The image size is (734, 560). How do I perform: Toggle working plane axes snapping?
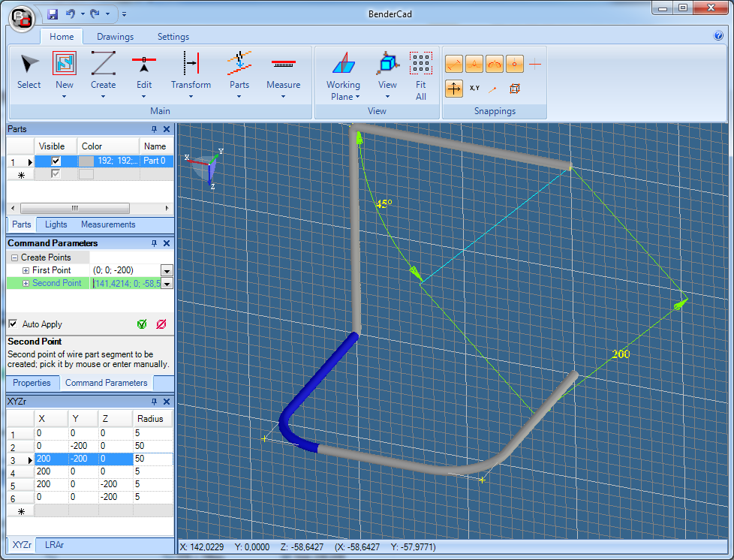tap(454, 89)
